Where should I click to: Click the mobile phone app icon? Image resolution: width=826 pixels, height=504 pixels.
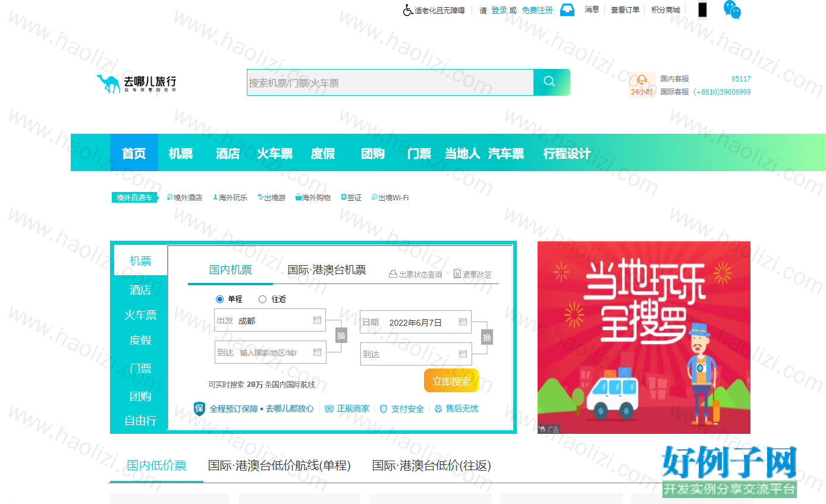point(702,10)
